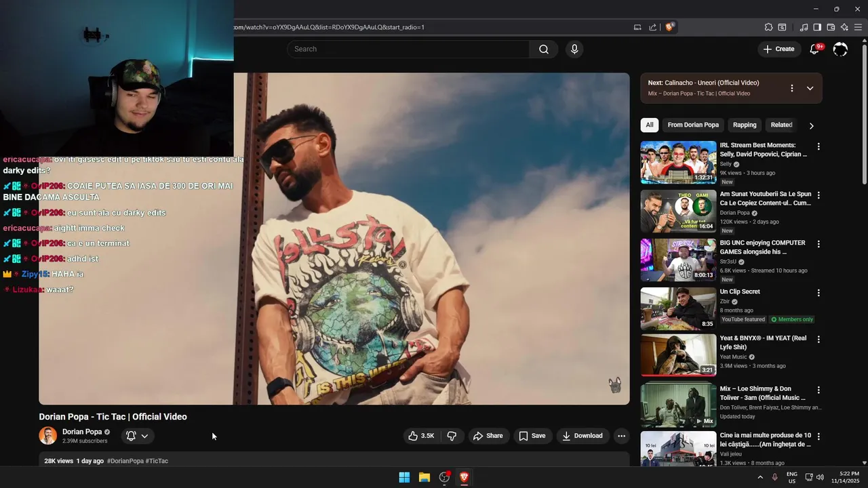Image resolution: width=868 pixels, height=488 pixels.
Task: Open Yeat & BNYX IM YEAT thumbnail
Action: (x=678, y=355)
